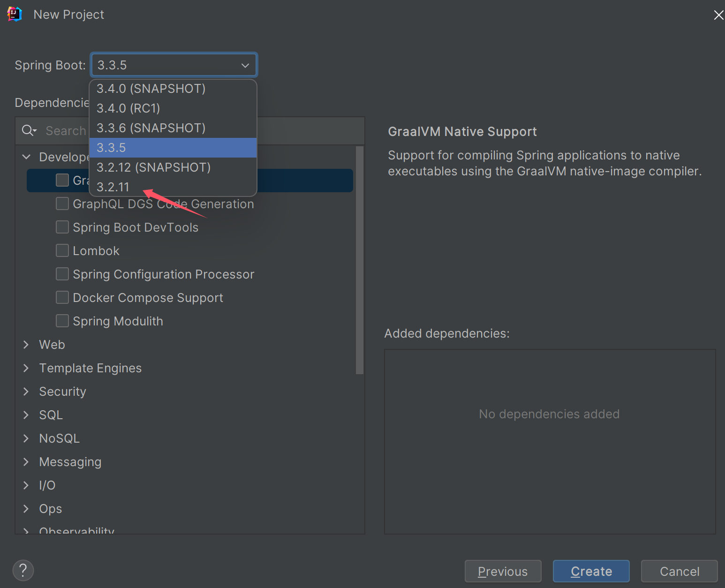725x588 pixels.
Task: Click the Previous button
Action: pos(503,571)
